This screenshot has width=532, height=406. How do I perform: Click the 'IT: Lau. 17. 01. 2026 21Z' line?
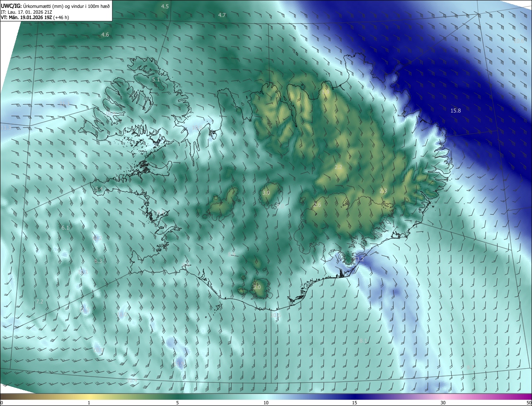coord(26,12)
